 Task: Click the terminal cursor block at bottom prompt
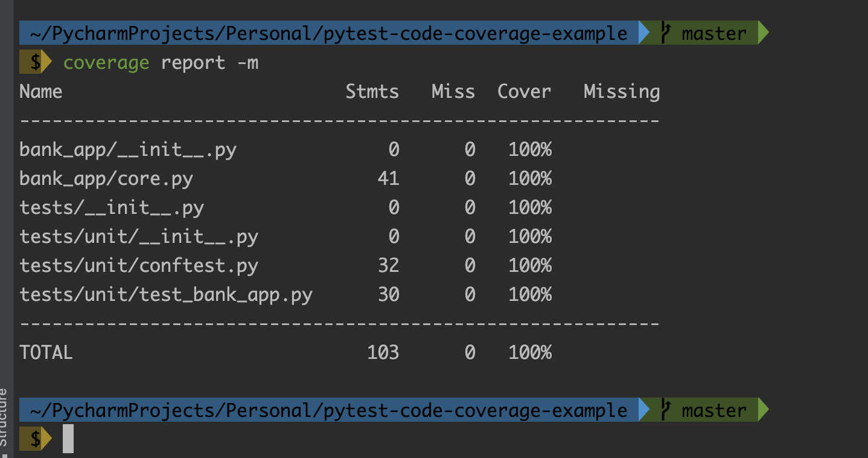pyautogui.click(x=68, y=439)
